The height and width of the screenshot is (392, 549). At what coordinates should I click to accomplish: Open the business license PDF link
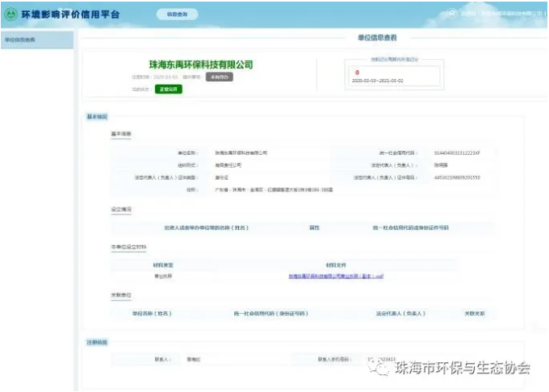coord(336,276)
